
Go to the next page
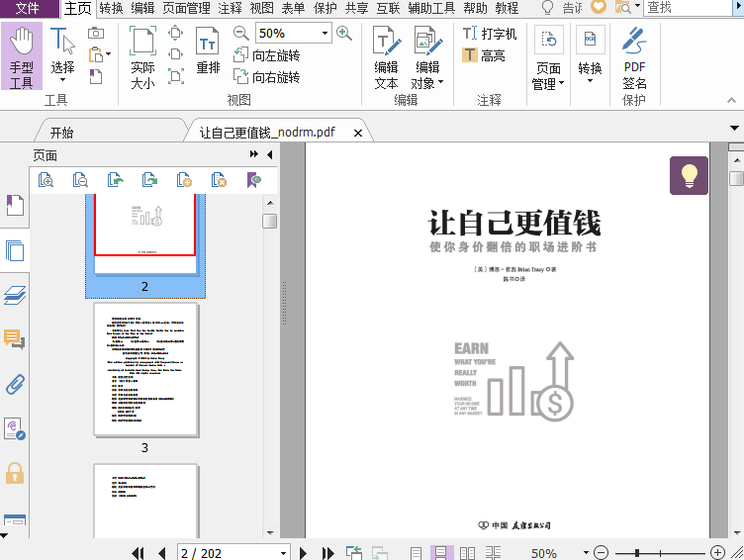[x=303, y=553]
